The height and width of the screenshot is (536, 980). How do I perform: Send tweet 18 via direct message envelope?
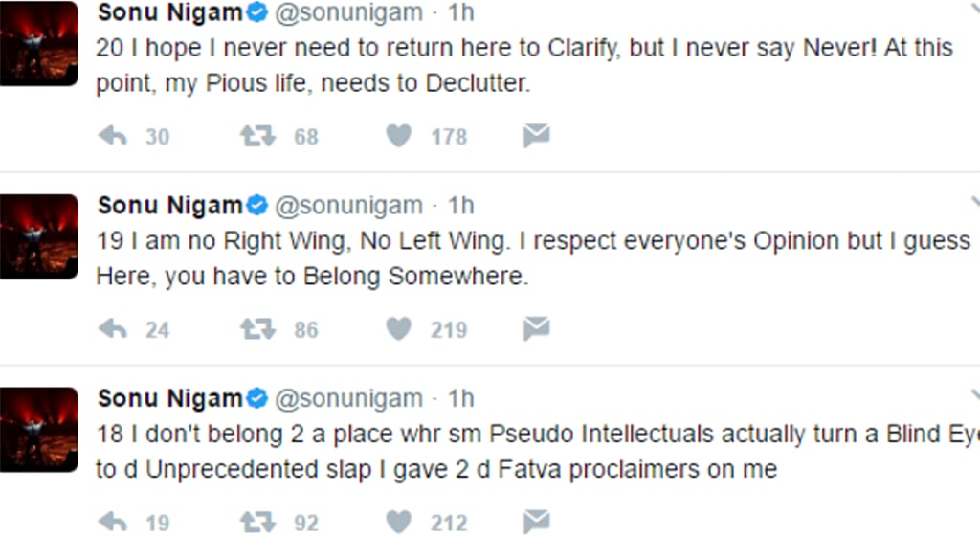coord(536,523)
